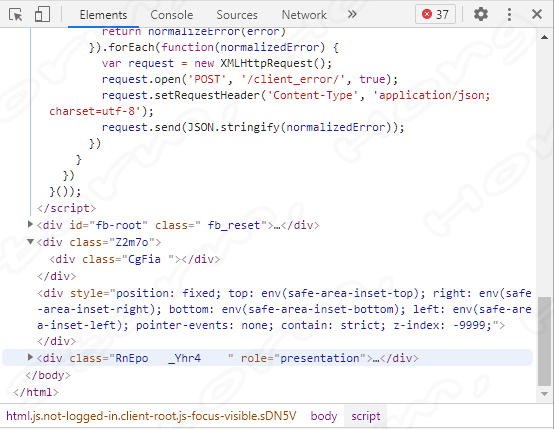Open the Console tab
Screen dimensions: 554x429
coord(172,15)
